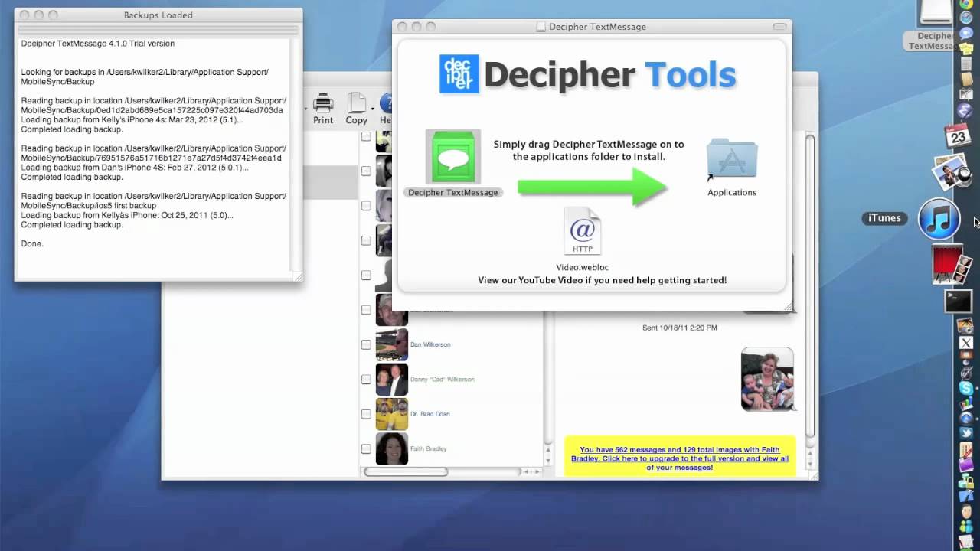Check the box beside Dr. Brad Doan
Image resolution: width=980 pixels, height=551 pixels.
(366, 414)
